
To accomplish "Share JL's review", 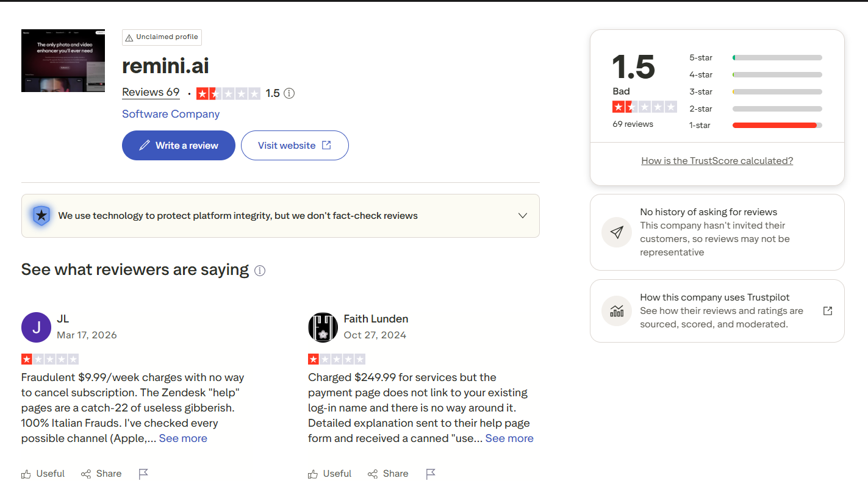I will (x=101, y=474).
